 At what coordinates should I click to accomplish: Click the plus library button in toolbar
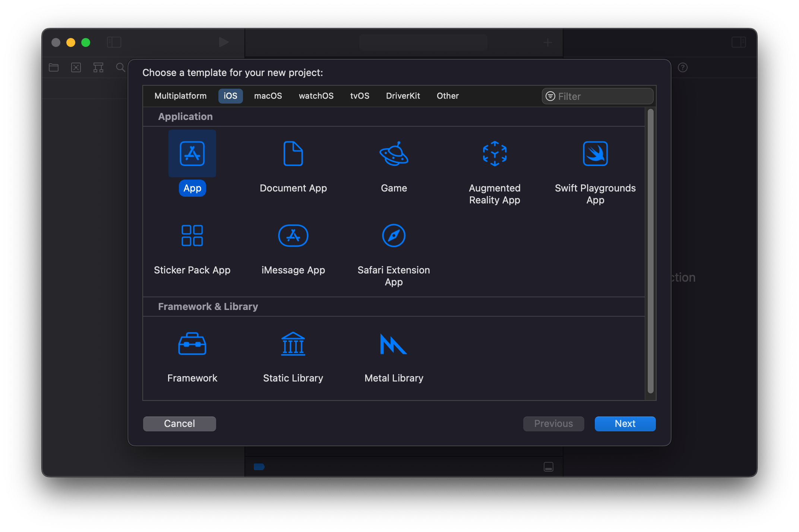(547, 42)
